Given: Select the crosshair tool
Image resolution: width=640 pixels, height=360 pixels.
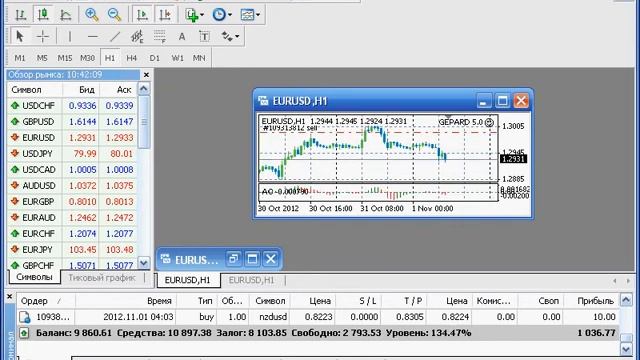Looking at the screenshot, I should click(x=42, y=36).
